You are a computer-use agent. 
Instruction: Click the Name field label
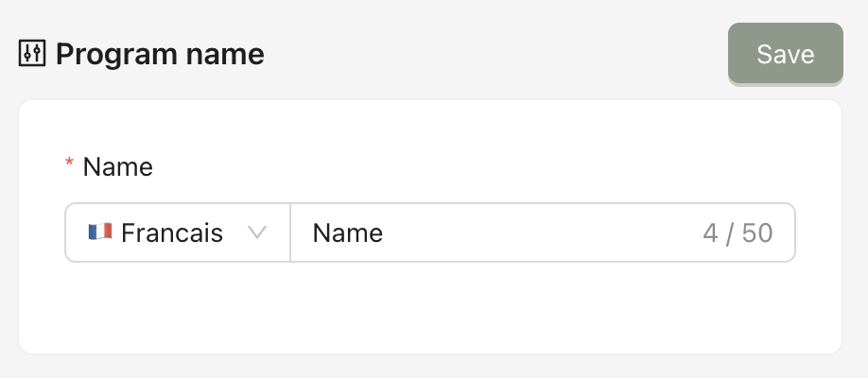(x=118, y=167)
